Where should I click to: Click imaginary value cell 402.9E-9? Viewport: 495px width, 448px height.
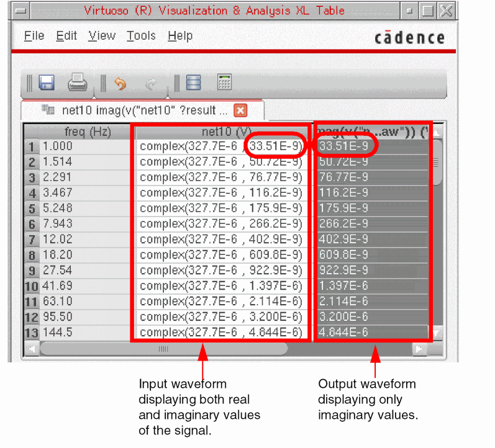373,239
